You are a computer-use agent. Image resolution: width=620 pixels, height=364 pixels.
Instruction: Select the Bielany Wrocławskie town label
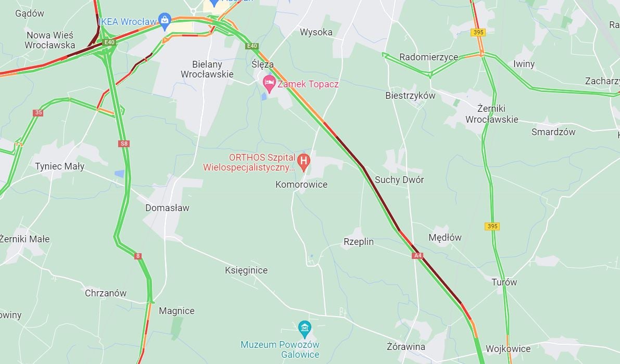point(207,69)
